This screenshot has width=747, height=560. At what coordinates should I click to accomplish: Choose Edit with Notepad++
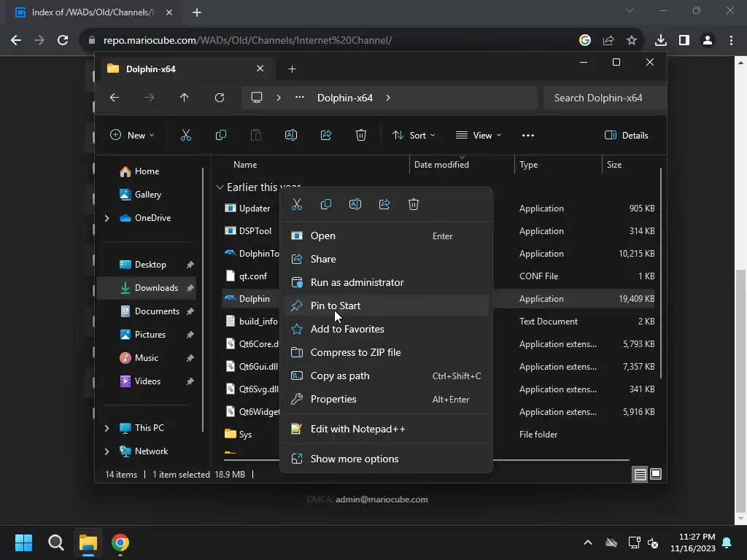(386, 429)
